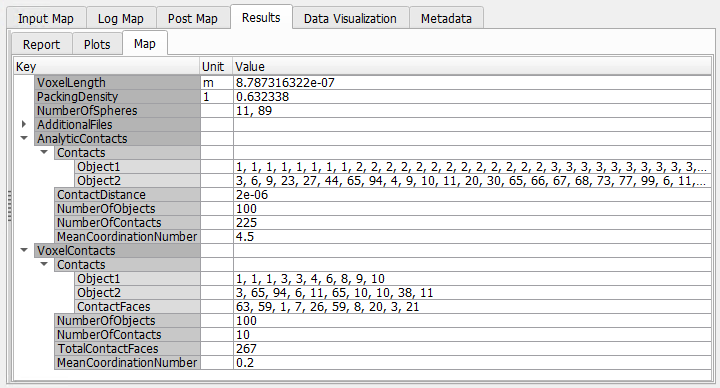Select the Map sub-tab
720x388 pixels.
point(145,44)
